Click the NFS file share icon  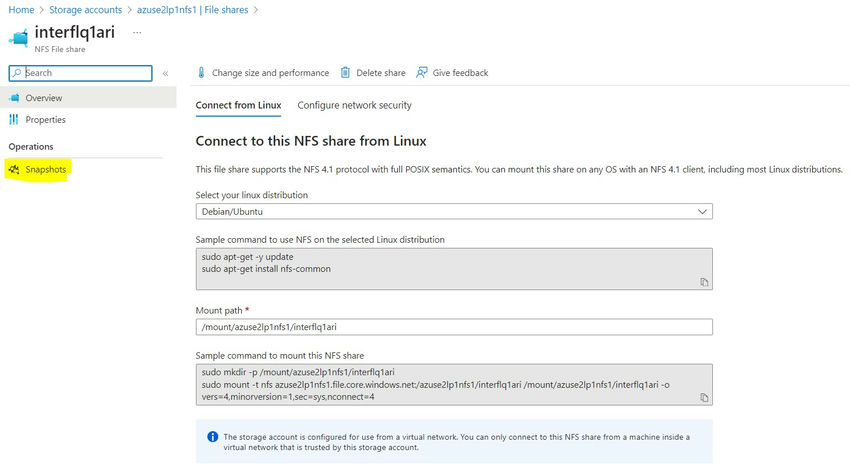18,36
